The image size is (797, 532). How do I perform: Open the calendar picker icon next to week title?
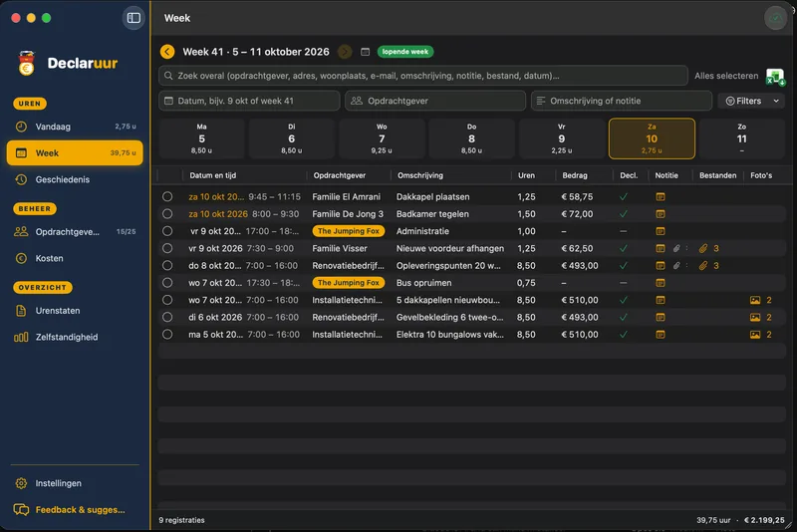tap(365, 52)
